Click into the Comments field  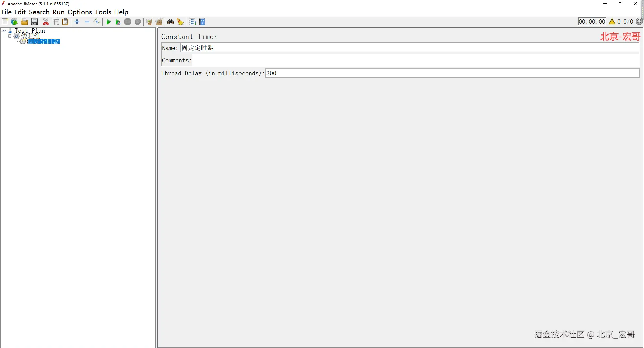pyautogui.click(x=415, y=60)
